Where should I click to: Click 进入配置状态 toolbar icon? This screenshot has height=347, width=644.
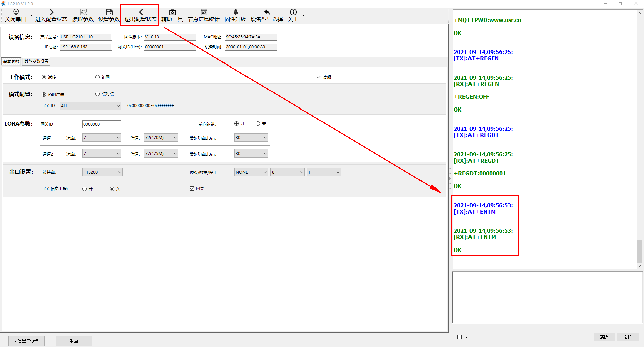[51, 12]
